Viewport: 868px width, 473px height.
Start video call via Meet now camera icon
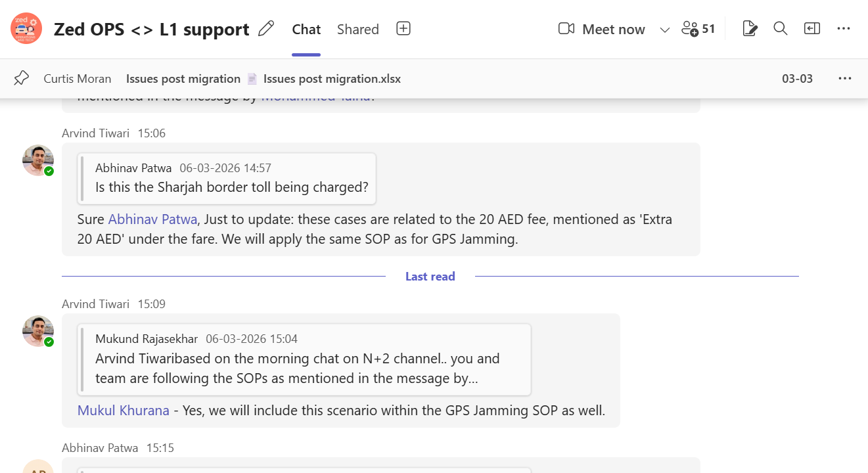pos(566,29)
